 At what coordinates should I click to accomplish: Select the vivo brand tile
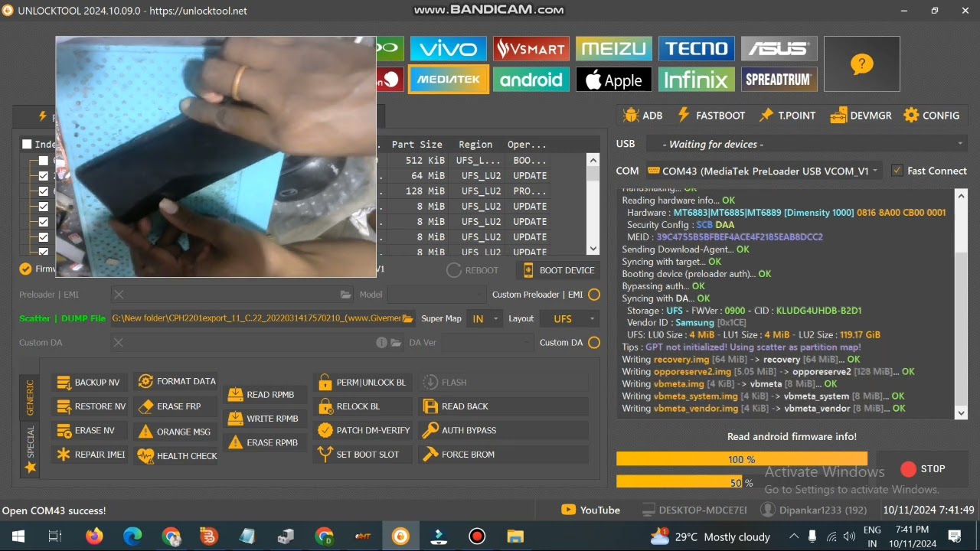[448, 49]
